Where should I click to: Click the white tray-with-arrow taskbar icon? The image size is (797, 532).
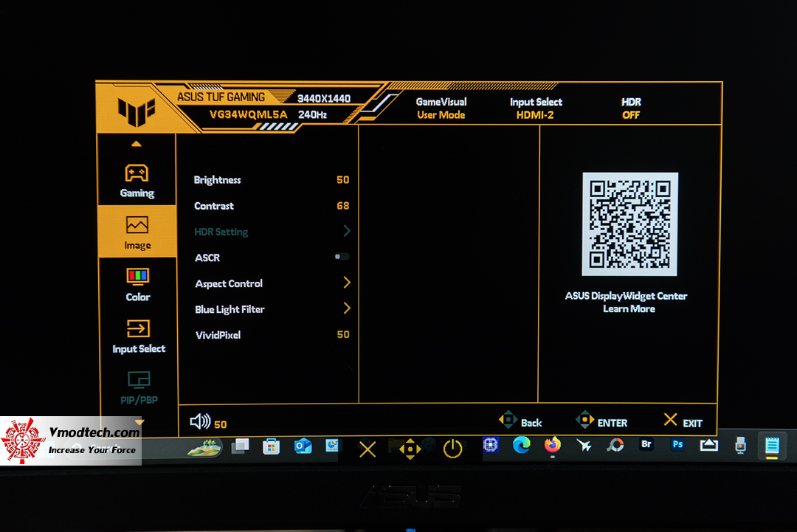709,445
